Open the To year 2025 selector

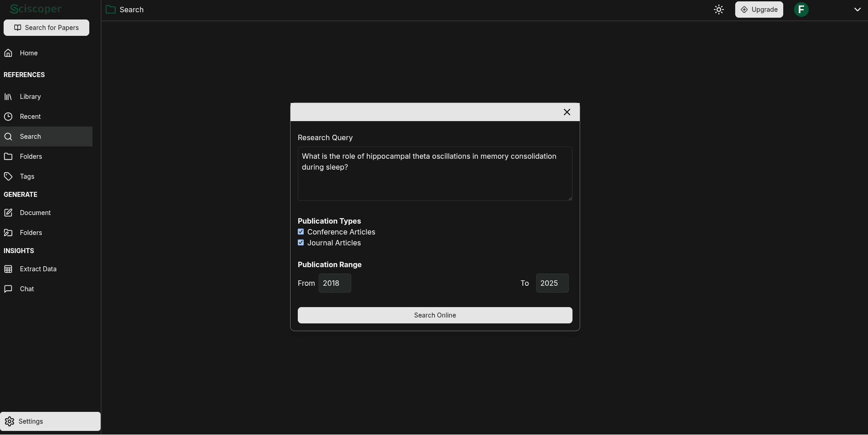552,283
